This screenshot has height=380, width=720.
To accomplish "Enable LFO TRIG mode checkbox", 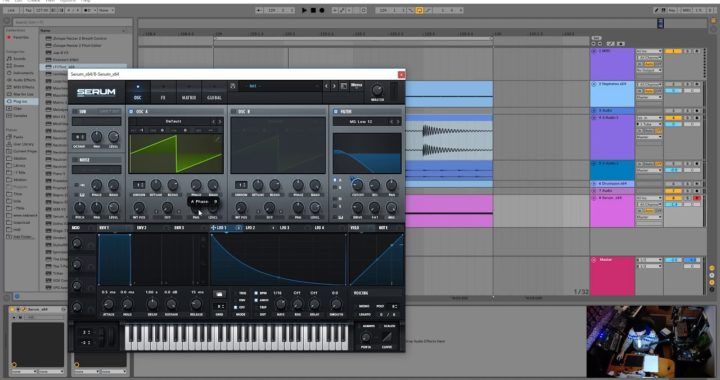I will [236, 293].
